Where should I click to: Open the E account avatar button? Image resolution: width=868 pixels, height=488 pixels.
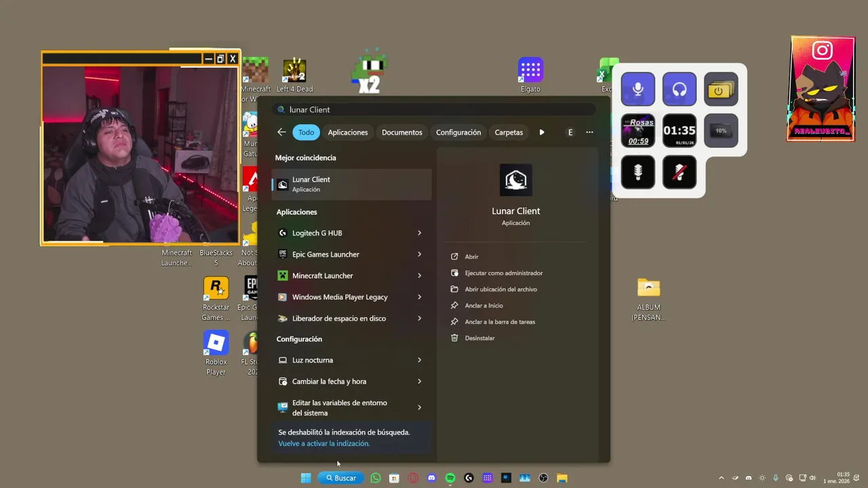pos(570,132)
